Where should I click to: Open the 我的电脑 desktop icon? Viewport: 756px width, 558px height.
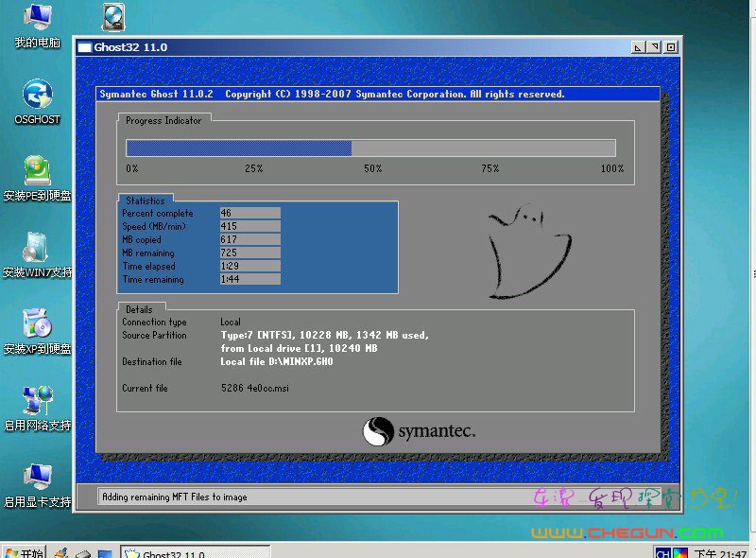tap(37, 26)
